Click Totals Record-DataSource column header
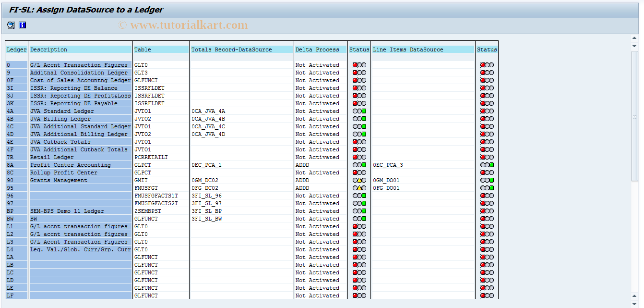Viewport: 644px width, 308px height. [241, 49]
